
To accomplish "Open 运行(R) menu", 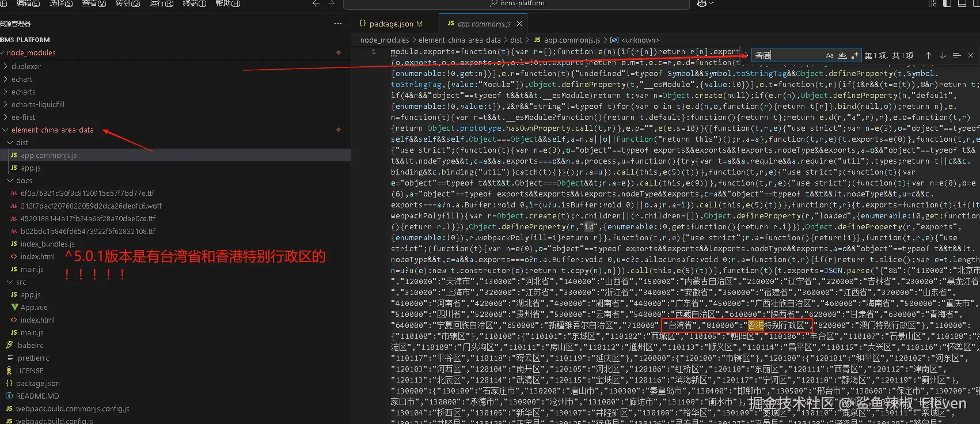I will point(161,3).
